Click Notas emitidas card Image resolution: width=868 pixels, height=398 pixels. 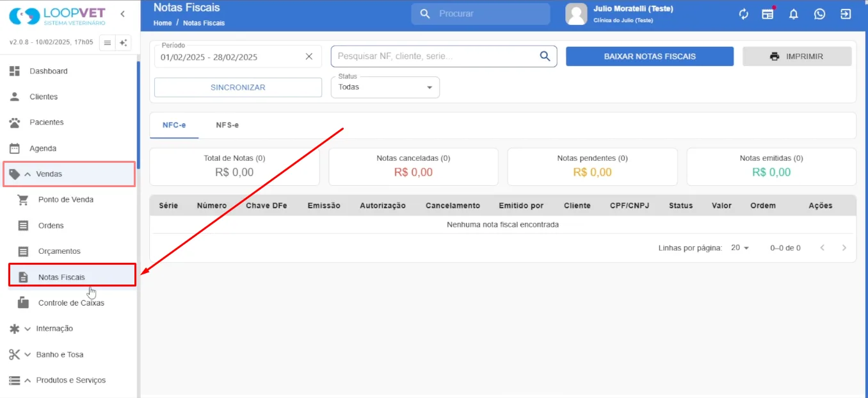pyautogui.click(x=771, y=167)
